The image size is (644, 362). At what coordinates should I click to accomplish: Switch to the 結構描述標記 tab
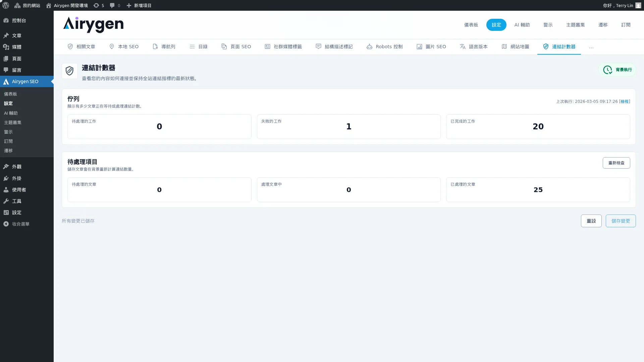pyautogui.click(x=334, y=47)
